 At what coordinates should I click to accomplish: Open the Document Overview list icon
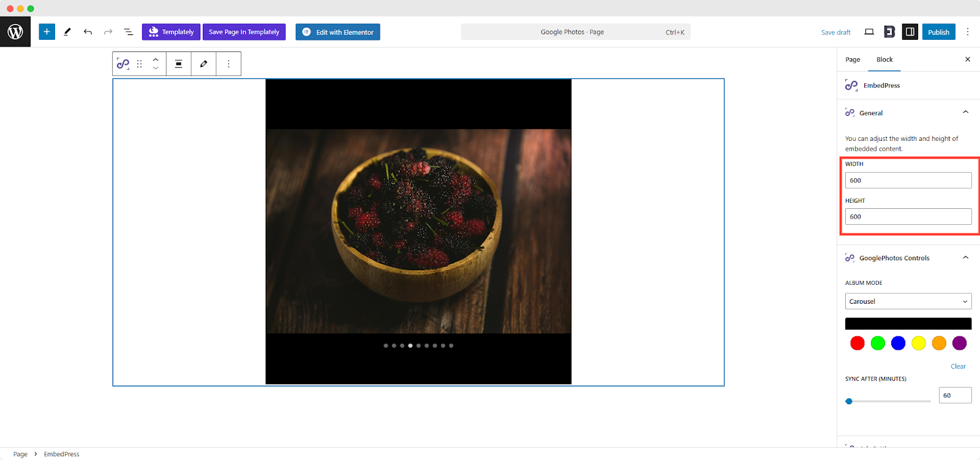(x=128, y=32)
